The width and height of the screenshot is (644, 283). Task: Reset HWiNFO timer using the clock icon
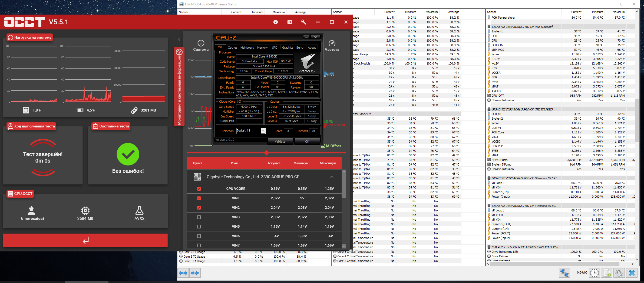(x=595, y=273)
